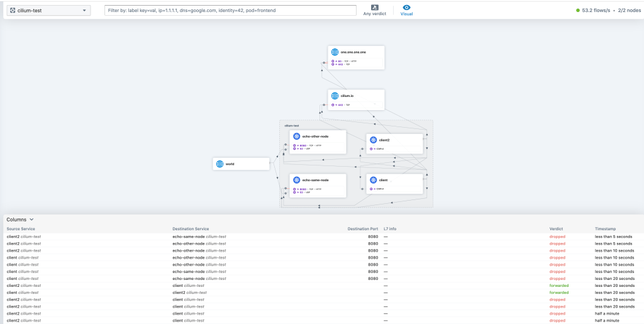Click the green flows/s status indicator
The height and width of the screenshot is (324, 644).
coord(577,11)
